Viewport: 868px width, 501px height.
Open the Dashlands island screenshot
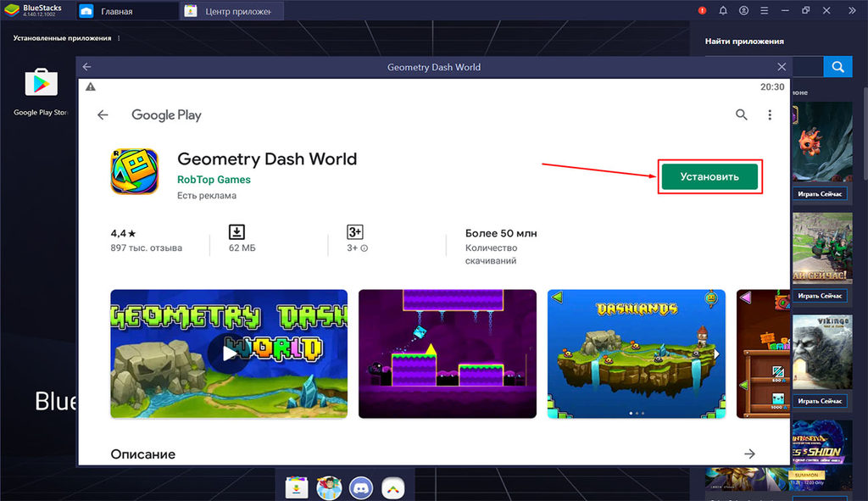636,353
